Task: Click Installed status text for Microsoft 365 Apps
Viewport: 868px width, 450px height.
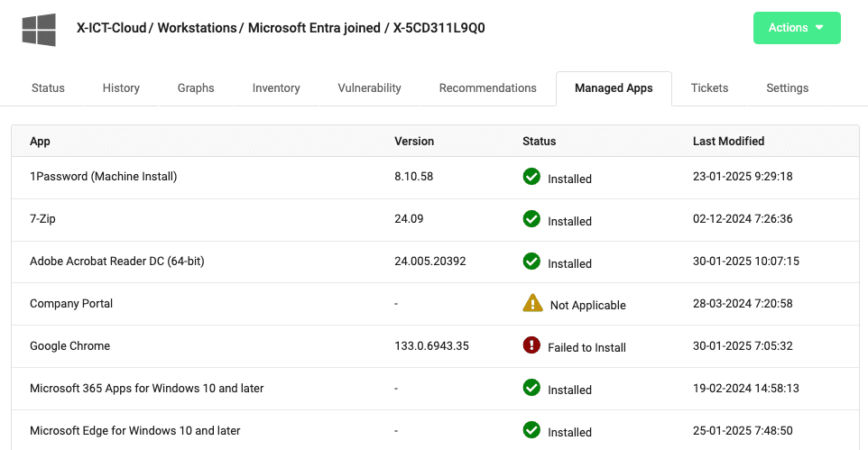Action: pos(569,390)
